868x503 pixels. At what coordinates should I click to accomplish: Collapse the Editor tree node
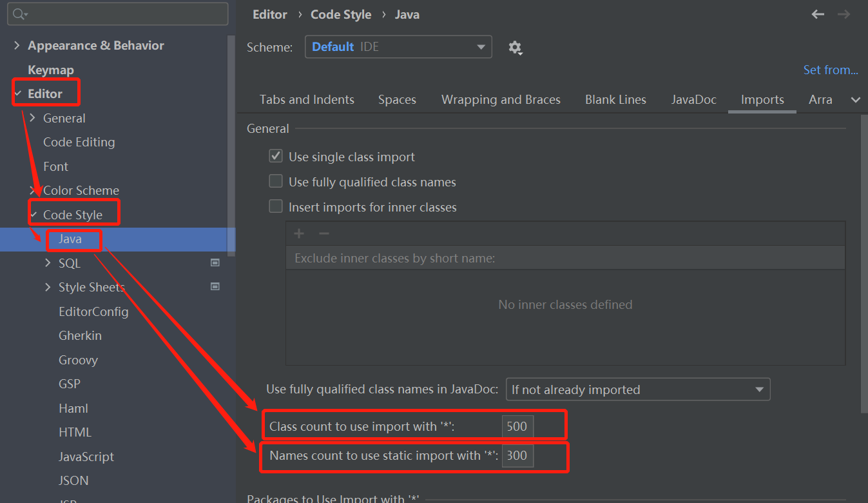pos(17,94)
